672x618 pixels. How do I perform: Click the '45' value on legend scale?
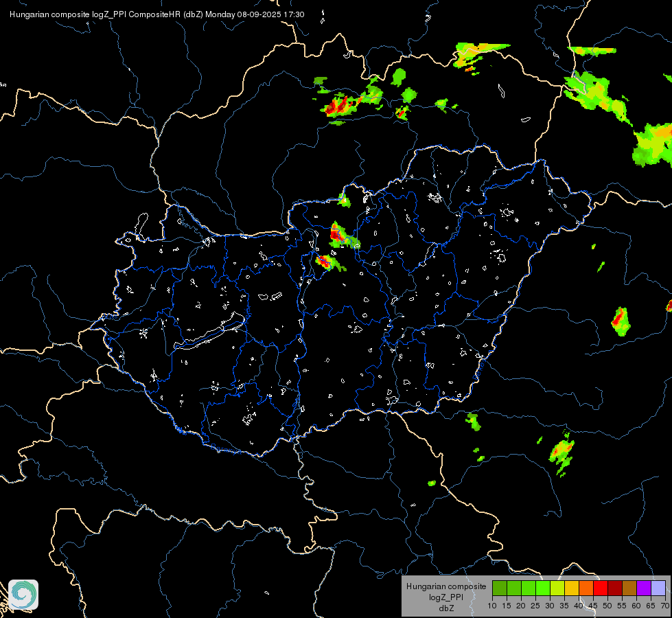[x=593, y=606]
